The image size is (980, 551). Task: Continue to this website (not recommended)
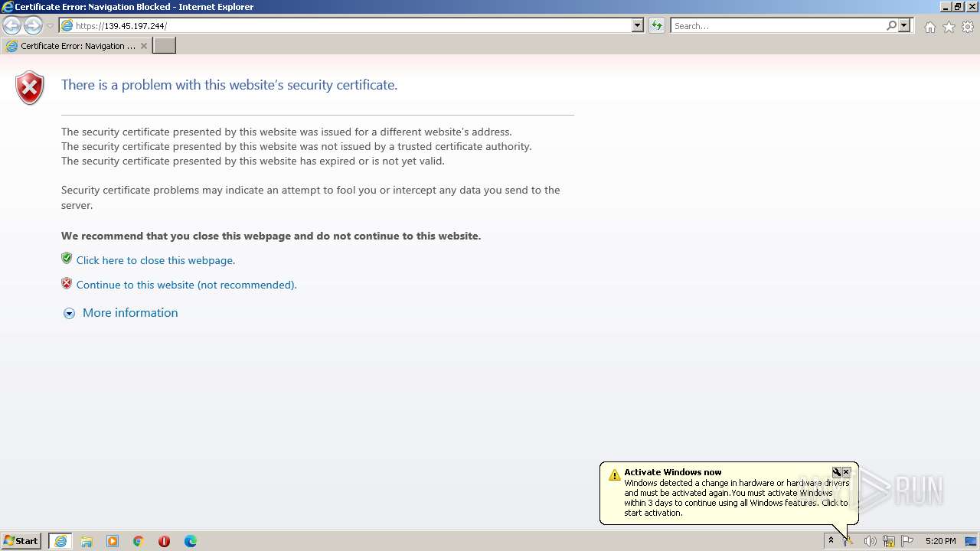coord(186,285)
